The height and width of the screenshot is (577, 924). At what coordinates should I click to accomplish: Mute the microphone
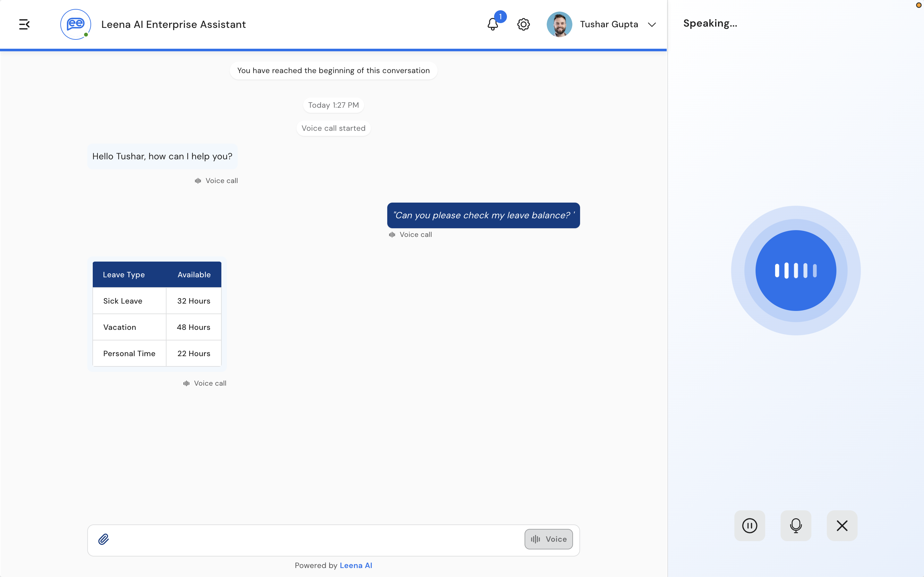(x=796, y=525)
